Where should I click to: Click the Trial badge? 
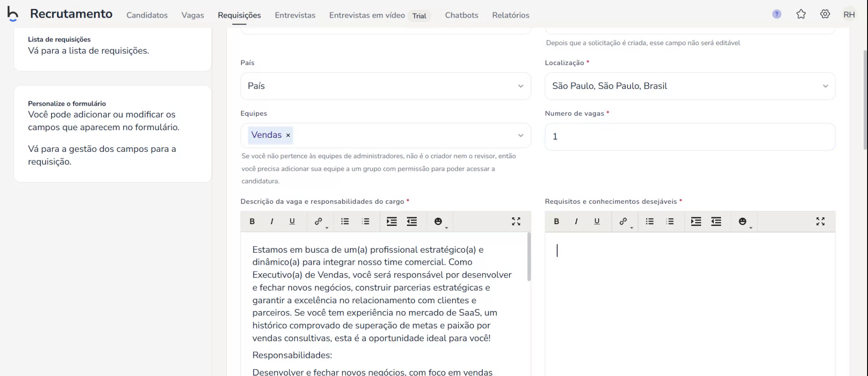click(419, 16)
